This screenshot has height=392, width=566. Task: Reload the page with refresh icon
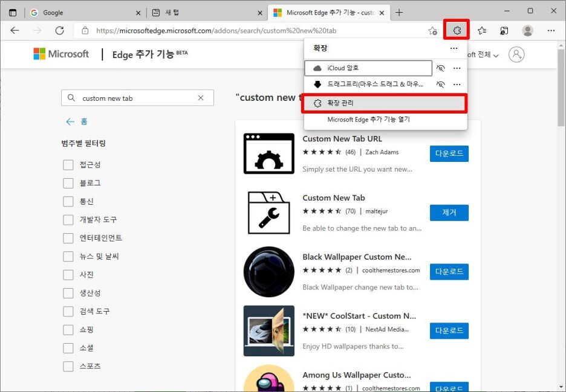click(x=59, y=31)
